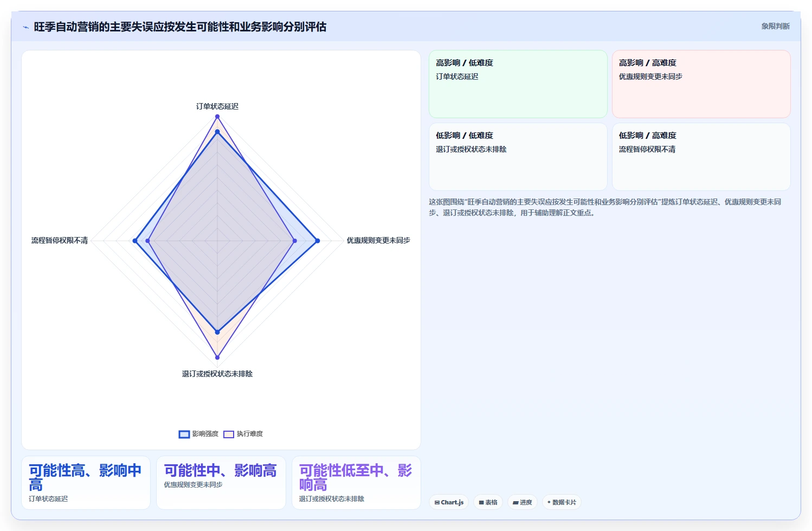Click the inner blue point on the 订单状态延迟 axis

(217, 132)
